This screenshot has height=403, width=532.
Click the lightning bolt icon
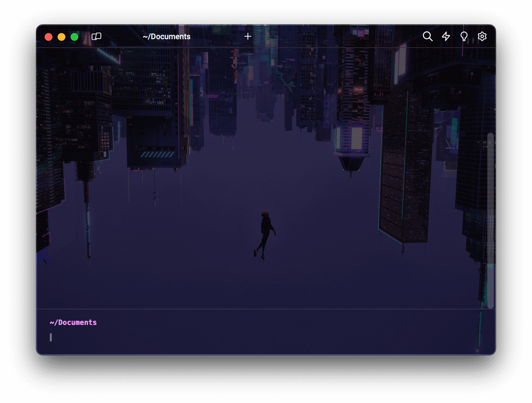[446, 37]
